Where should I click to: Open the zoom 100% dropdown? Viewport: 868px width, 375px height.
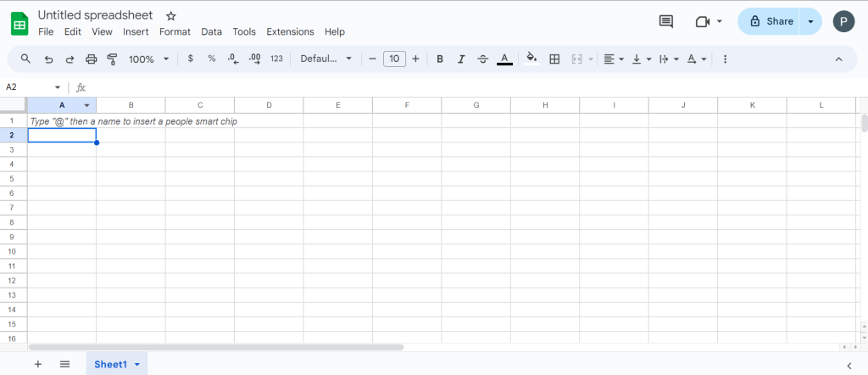(x=149, y=59)
